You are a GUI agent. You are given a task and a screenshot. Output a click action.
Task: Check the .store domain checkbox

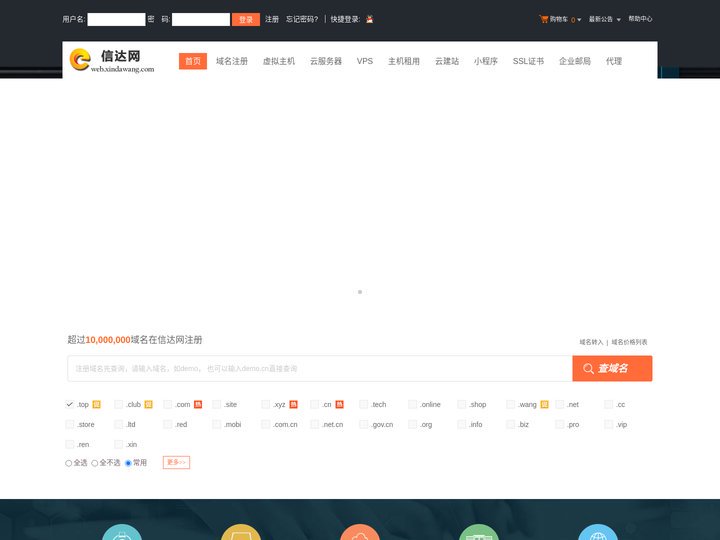(x=70, y=424)
